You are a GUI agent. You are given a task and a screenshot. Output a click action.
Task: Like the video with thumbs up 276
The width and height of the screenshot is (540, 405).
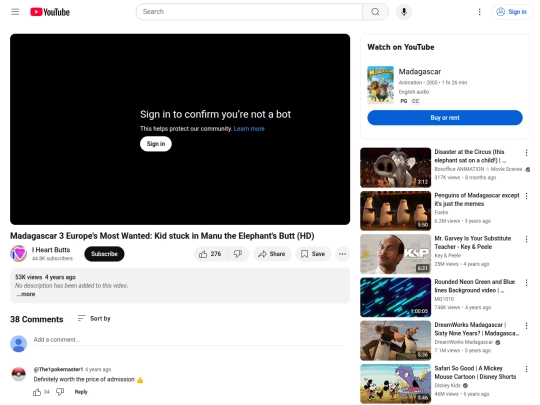coord(210,254)
